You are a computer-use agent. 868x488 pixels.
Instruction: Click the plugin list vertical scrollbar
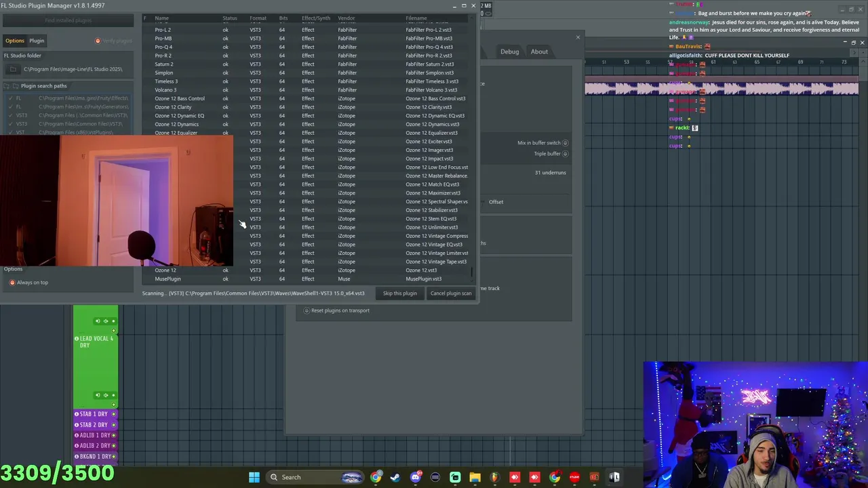[472, 273]
